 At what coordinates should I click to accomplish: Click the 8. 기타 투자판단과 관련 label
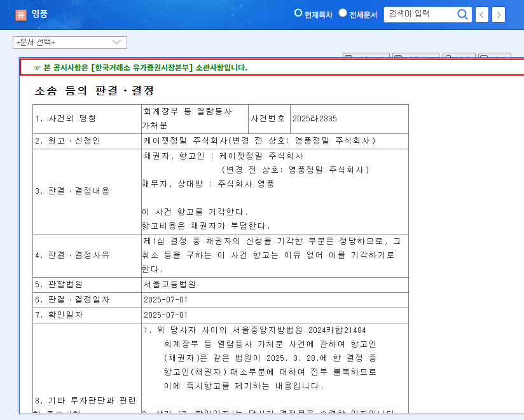click(86, 401)
